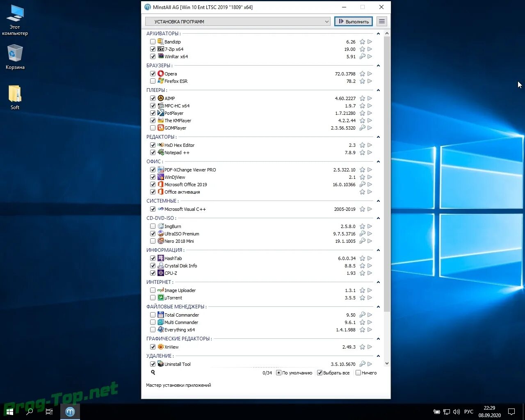This screenshot has height=420, width=525.
Task: Click the star icon in the Opera row
Action: point(362,74)
